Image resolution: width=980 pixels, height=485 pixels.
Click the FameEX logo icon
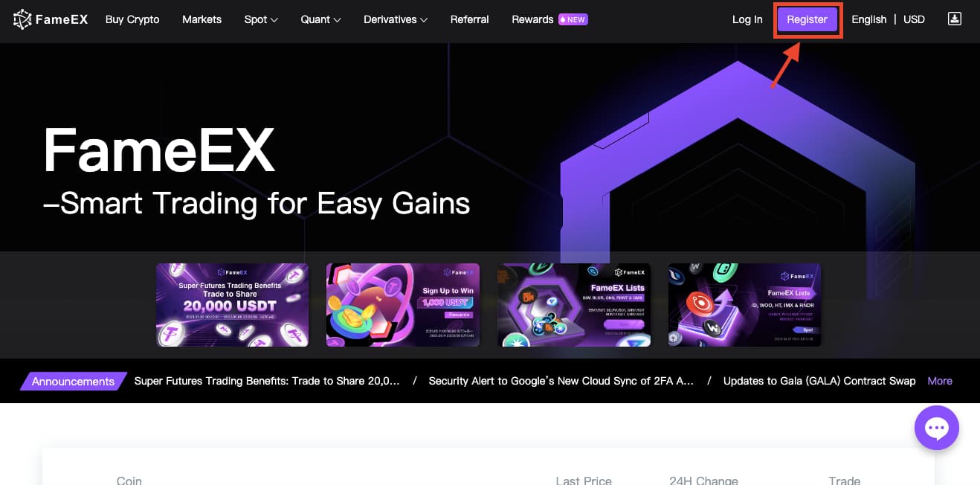(x=22, y=19)
